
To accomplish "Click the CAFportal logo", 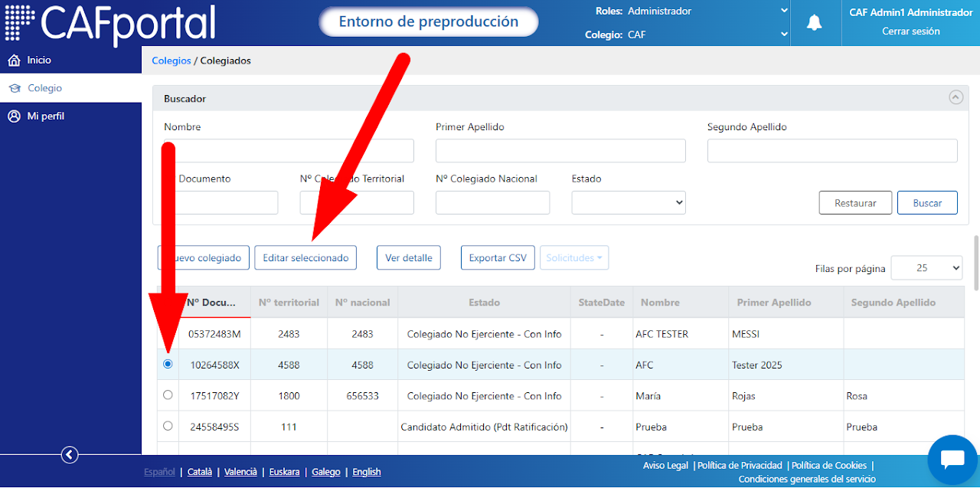I will coord(110,24).
